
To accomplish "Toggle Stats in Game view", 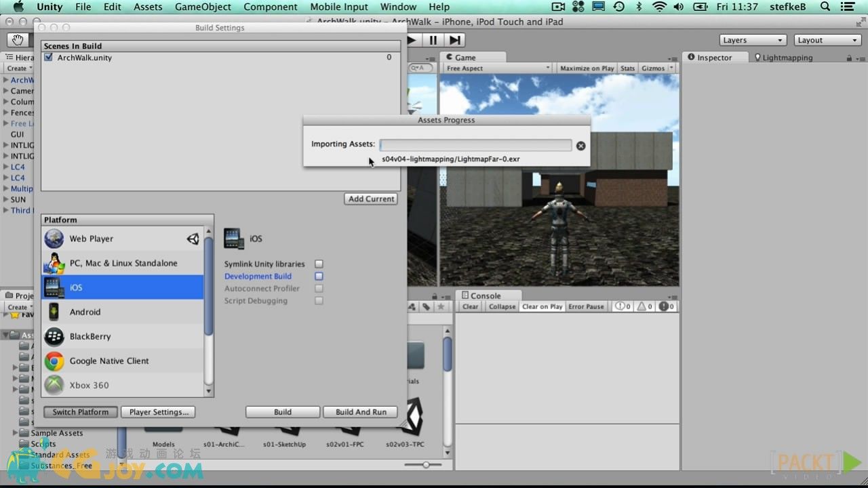I will pos(627,68).
